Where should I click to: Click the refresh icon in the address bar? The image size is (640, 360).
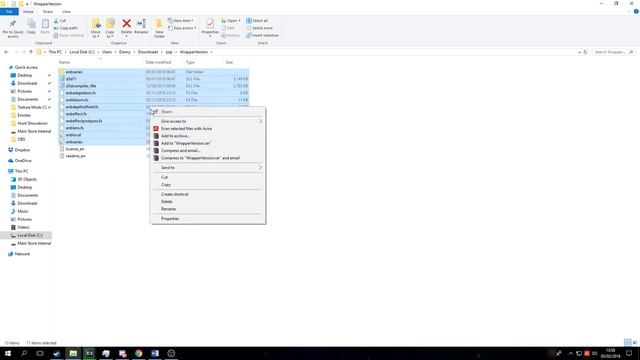(585, 52)
